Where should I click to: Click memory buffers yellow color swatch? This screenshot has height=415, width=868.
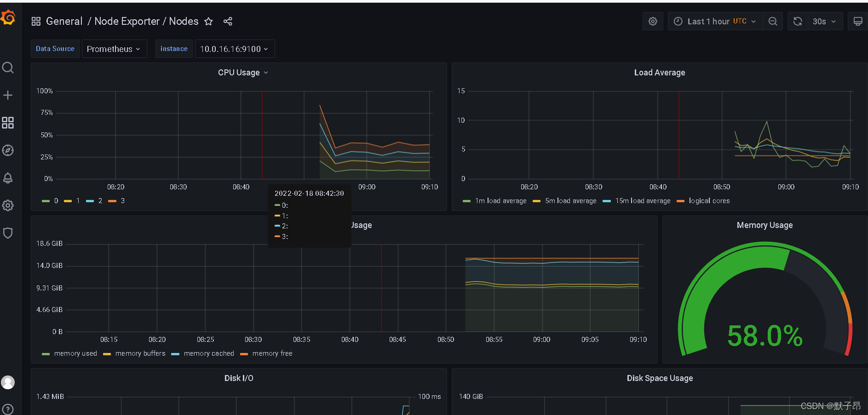[x=107, y=354]
